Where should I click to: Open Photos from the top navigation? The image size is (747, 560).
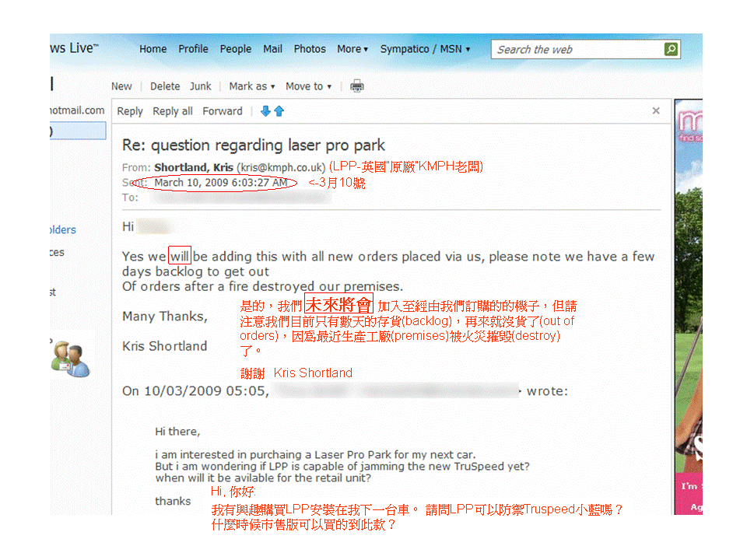(310, 49)
